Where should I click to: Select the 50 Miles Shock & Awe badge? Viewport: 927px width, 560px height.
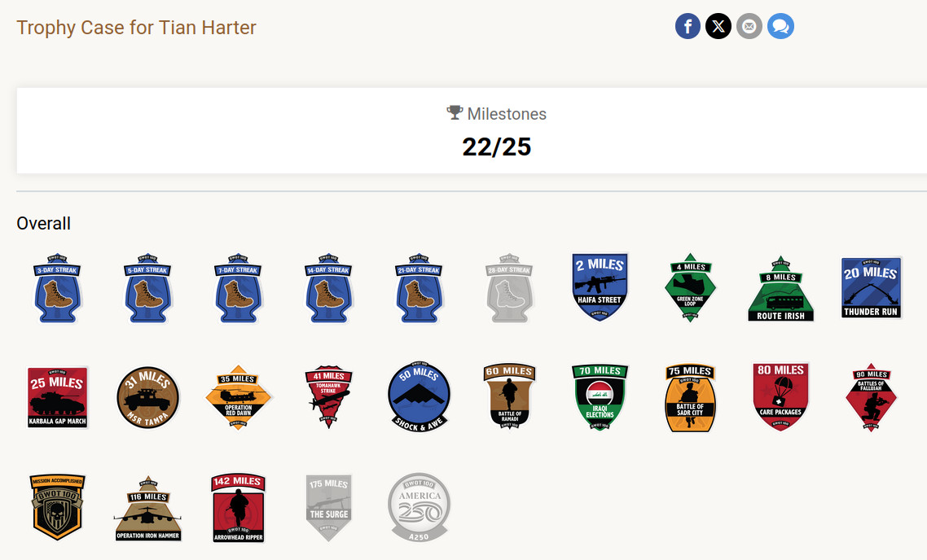(419, 397)
